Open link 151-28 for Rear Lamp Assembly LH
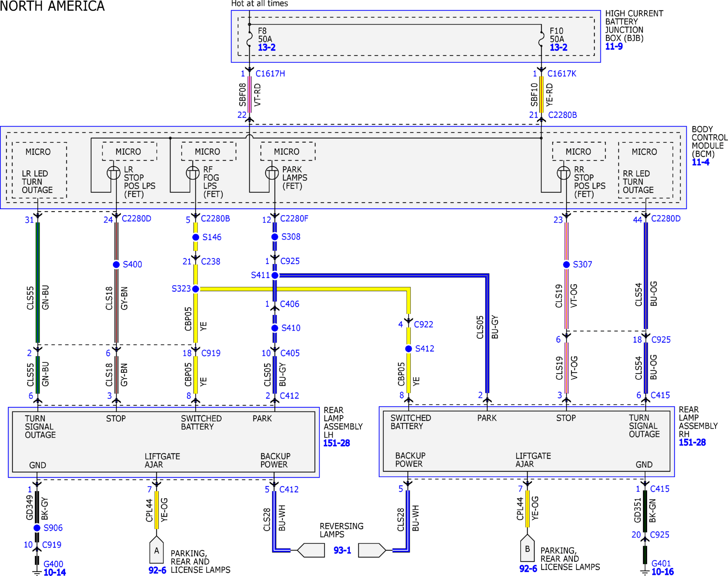The image size is (728, 576). coord(337,443)
